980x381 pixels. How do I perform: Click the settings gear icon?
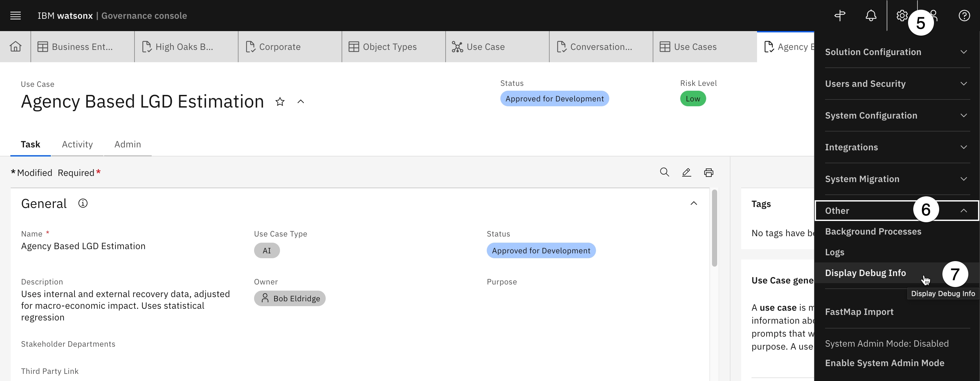(903, 15)
